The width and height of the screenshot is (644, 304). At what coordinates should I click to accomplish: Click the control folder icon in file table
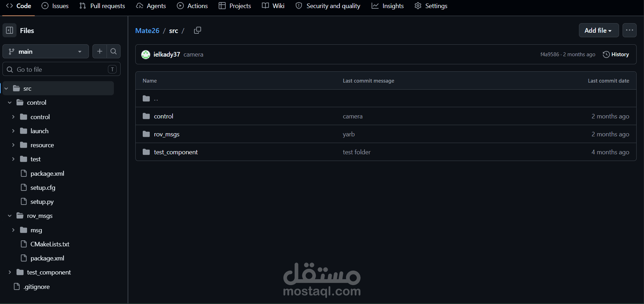pos(146,116)
